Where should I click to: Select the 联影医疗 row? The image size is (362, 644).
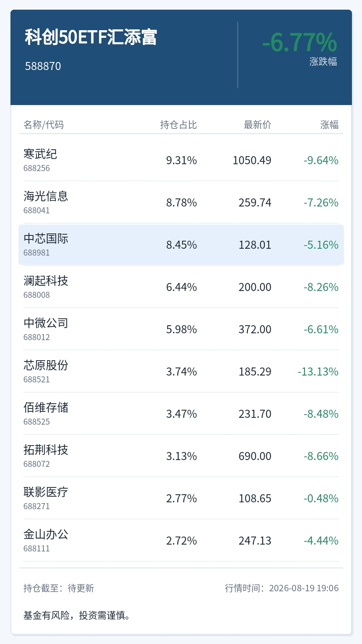(x=181, y=498)
